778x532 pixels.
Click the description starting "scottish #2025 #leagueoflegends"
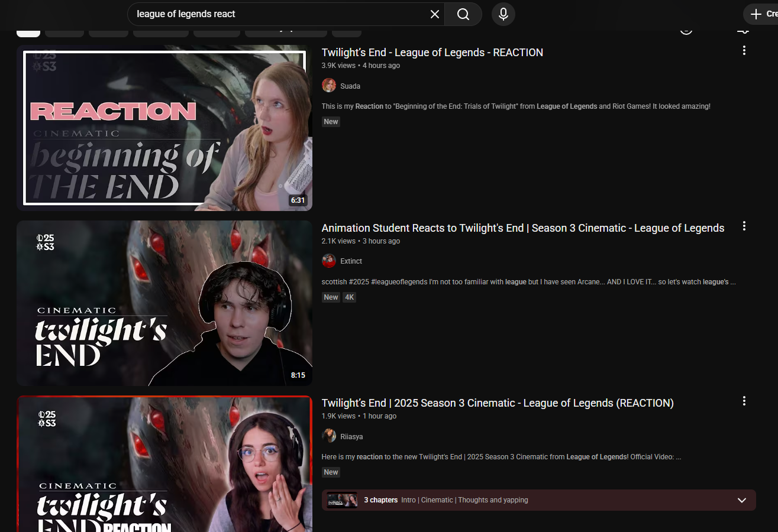click(x=529, y=282)
